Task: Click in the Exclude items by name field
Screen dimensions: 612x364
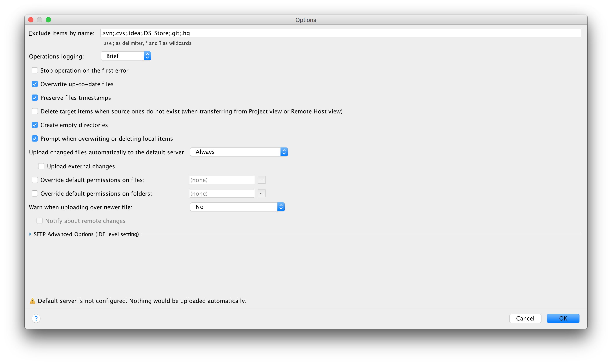Action: [x=341, y=33]
